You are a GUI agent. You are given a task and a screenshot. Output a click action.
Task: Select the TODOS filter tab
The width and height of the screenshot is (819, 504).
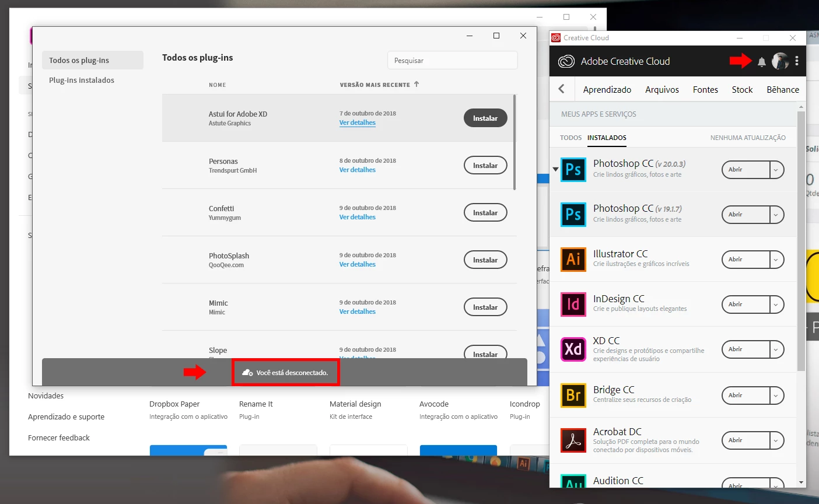(x=570, y=138)
